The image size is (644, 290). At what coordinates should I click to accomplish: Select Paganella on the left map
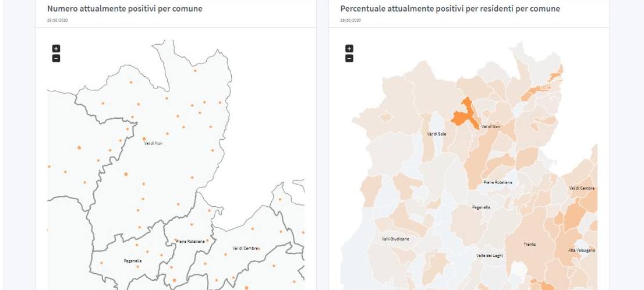coord(133,261)
